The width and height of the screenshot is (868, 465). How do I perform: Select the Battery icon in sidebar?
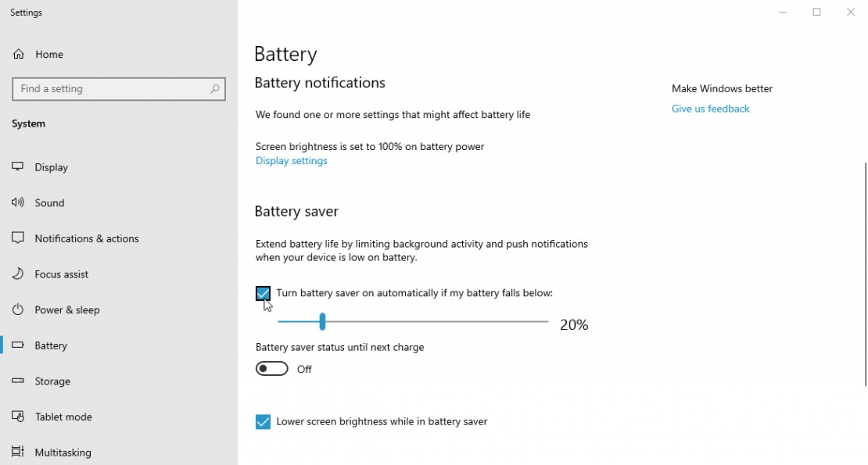click(18, 345)
